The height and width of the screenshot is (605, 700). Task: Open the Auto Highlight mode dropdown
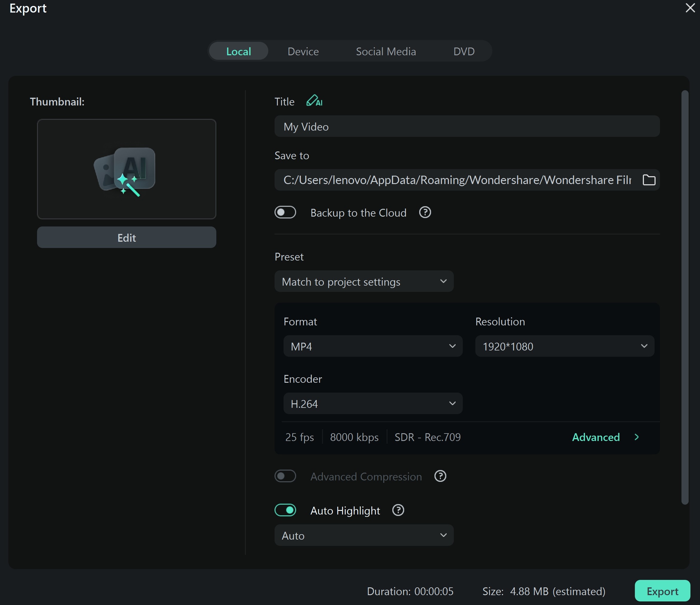tap(364, 535)
